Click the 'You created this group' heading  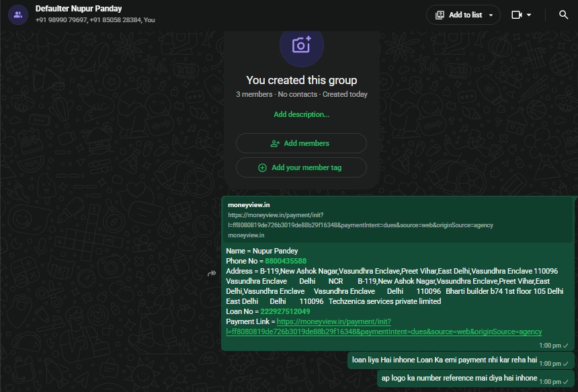pos(302,80)
